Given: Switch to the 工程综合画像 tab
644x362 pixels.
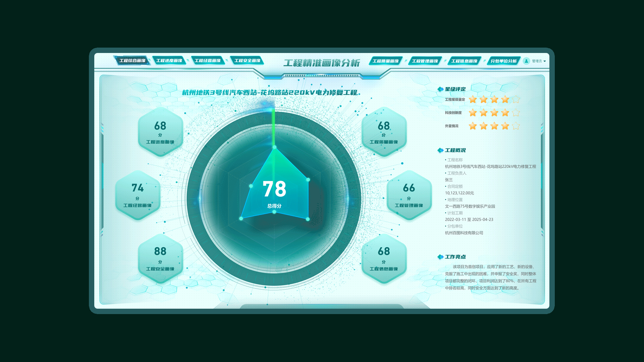Looking at the screenshot, I should click(x=132, y=61).
